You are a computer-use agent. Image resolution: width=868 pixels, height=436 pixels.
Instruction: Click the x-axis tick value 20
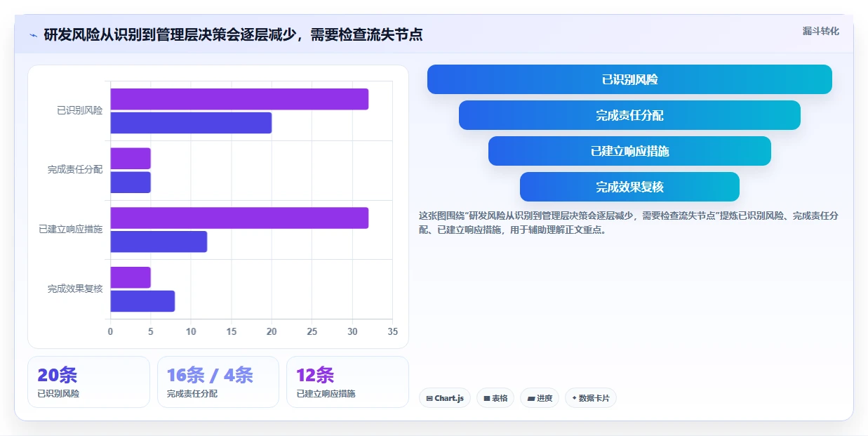click(272, 331)
